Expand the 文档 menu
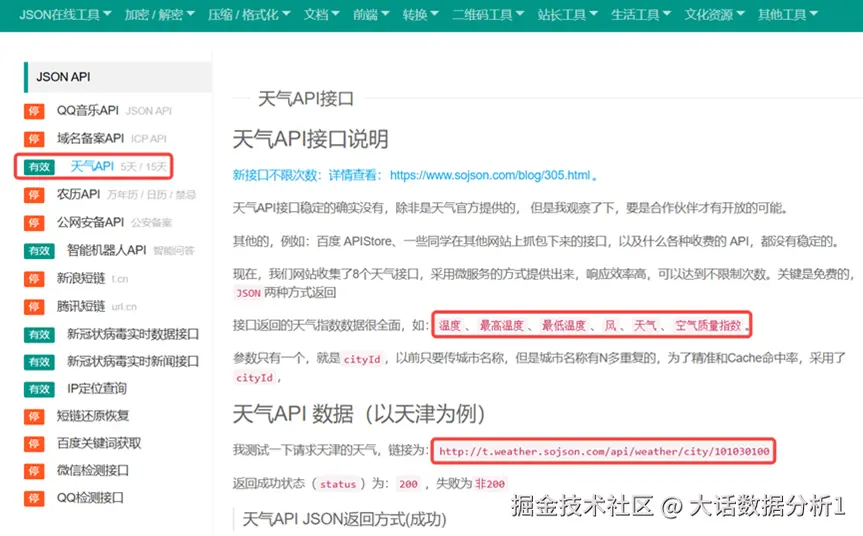Viewport: 863px width, 536px height. click(321, 15)
